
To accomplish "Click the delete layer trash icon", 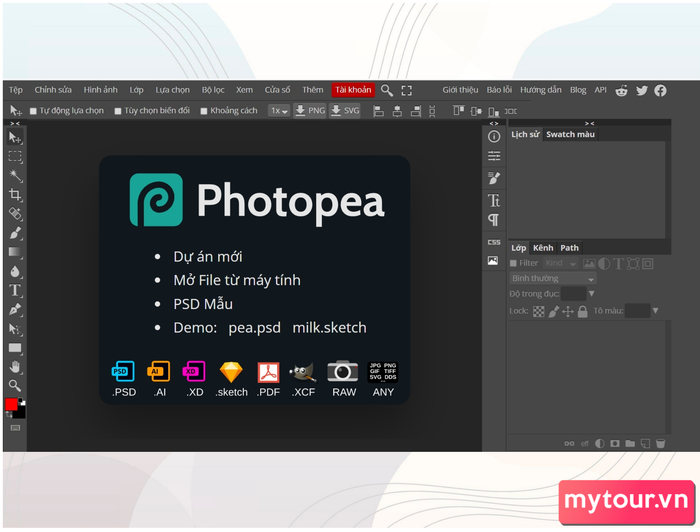I will click(x=660, y=444).
